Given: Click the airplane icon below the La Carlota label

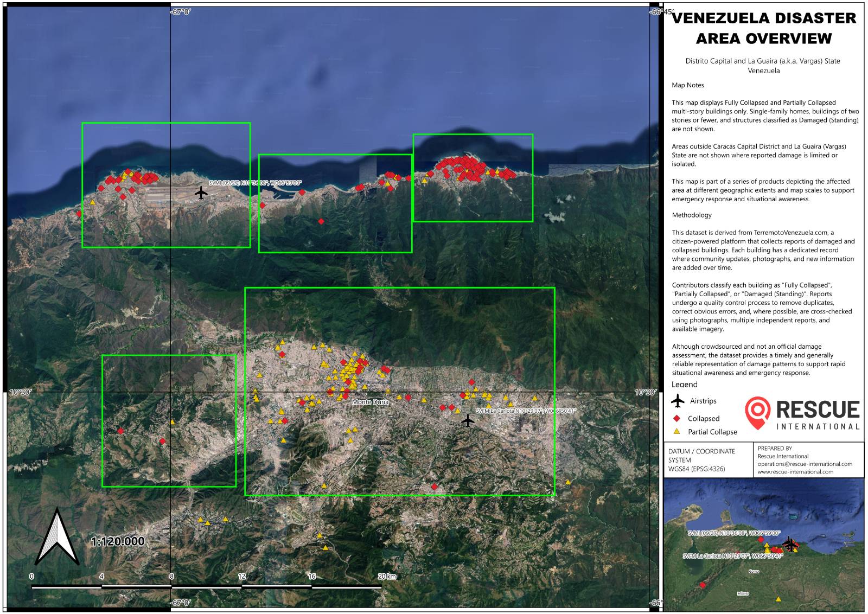Looking at the screenshot, I should tap(468, 420).
